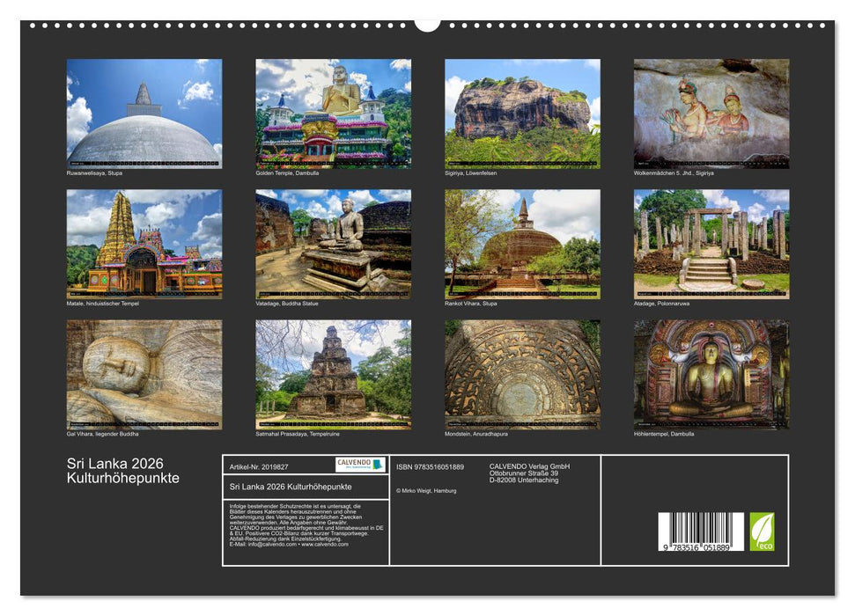Viewport: 855px width, 616px height.
Task: Open the www.calvendo.com website link
Action: (x=323, y=544)
